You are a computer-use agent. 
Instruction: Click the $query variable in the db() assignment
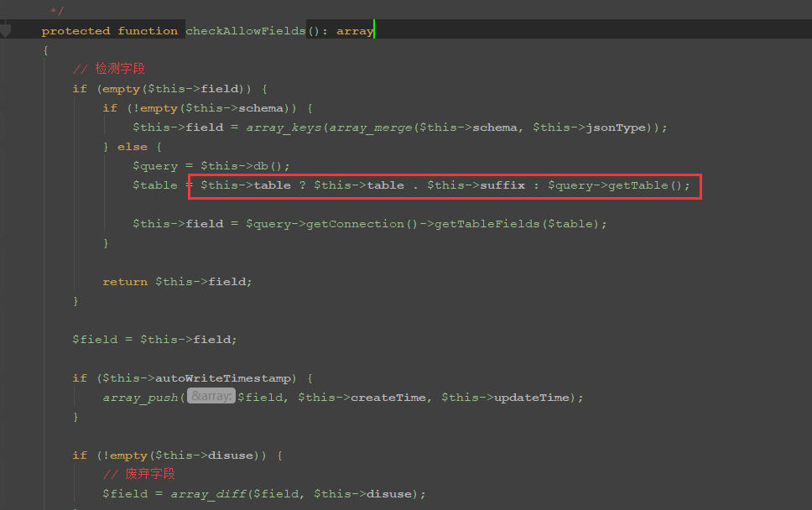(155, 166)
